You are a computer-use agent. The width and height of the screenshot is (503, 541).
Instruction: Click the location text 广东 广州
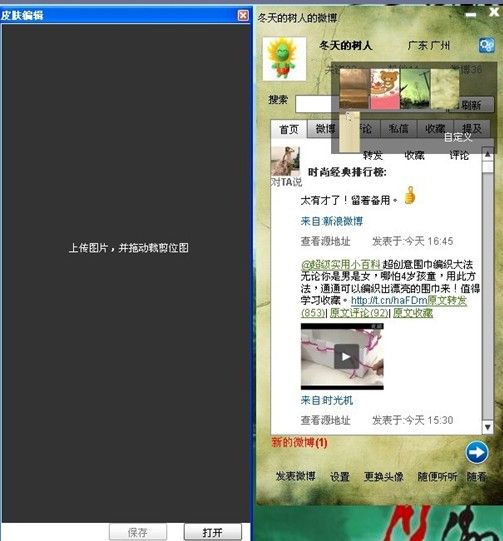[429, 46]
